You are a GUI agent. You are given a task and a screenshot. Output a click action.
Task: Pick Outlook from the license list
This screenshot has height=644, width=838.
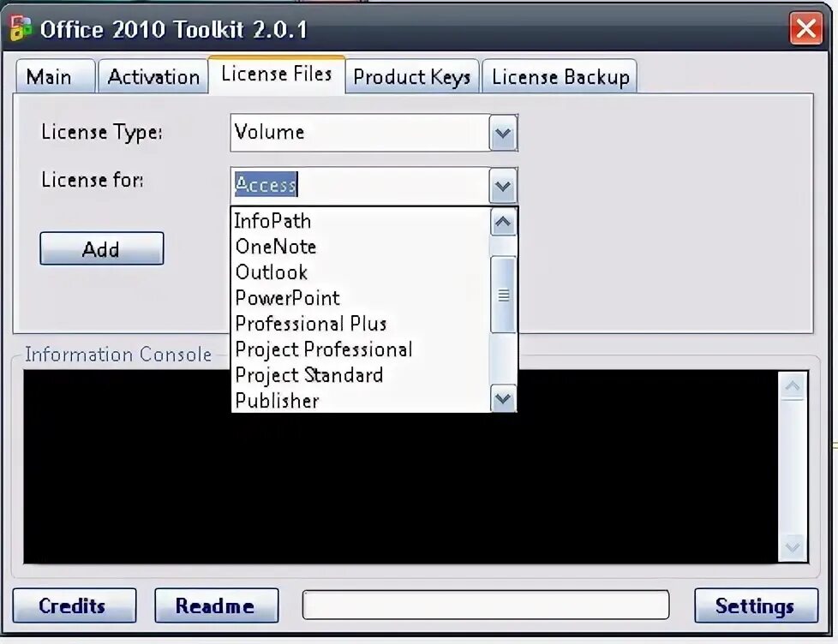point(272,272)
